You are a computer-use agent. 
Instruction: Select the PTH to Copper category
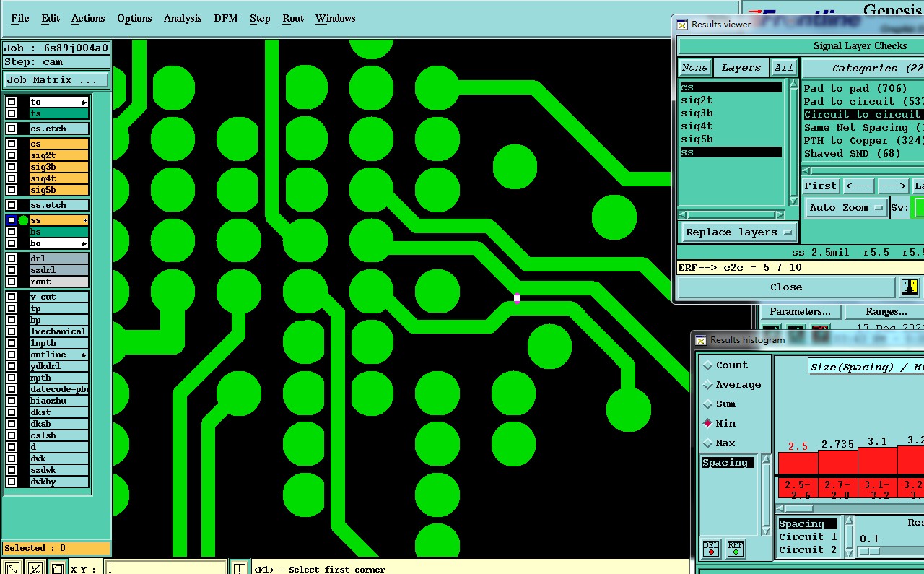[x=863, y=140]
